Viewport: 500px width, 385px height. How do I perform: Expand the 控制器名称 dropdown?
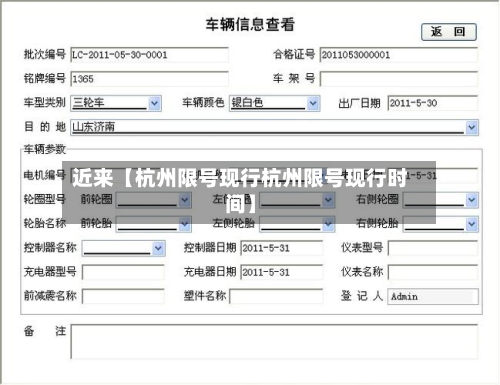124,248
